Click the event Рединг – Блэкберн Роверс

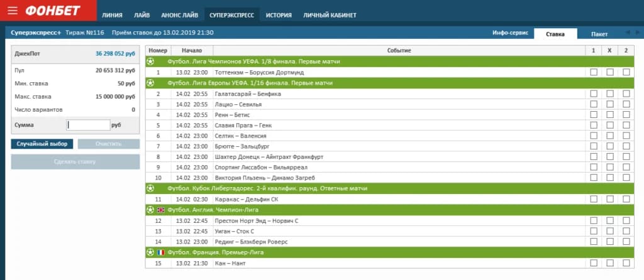[251, 242]
